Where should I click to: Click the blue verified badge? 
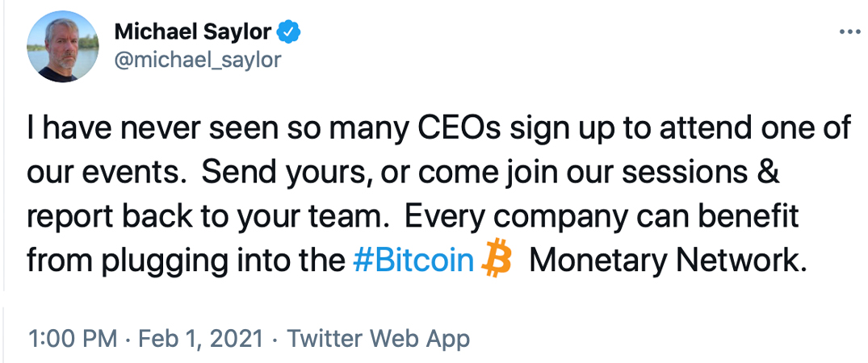click(290, 32)
